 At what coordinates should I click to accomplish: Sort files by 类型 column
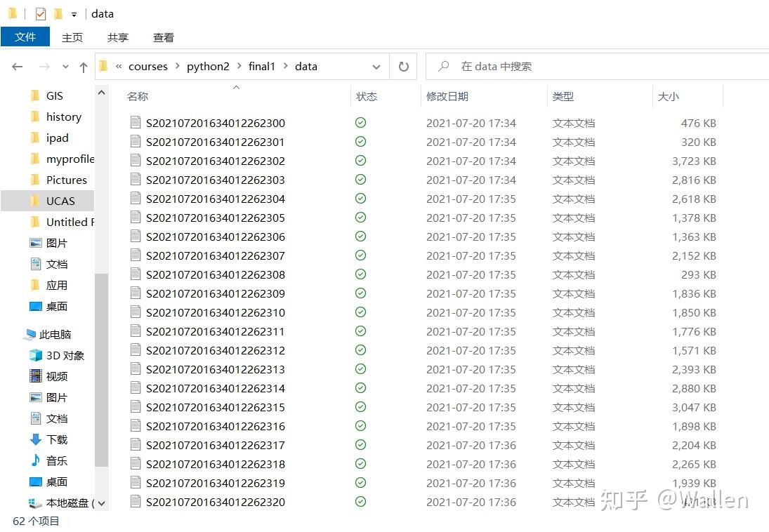click(x=563, y=96)
